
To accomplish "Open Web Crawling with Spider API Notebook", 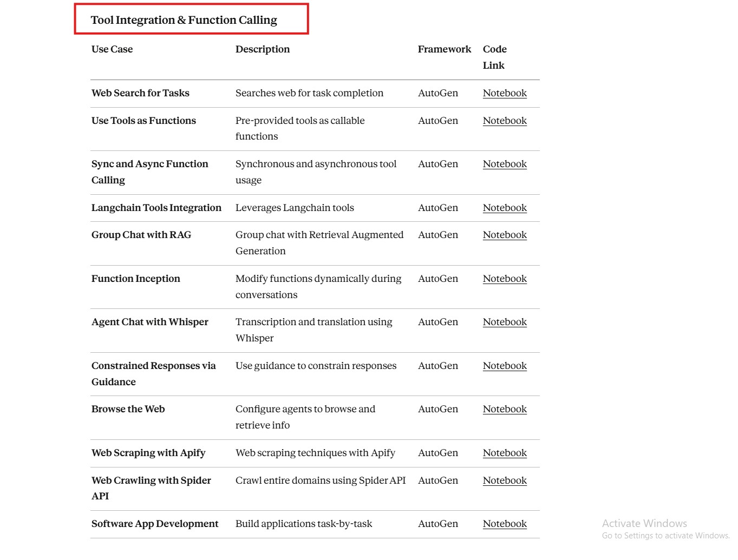I will pyautogui.click(x=505, y=480).
